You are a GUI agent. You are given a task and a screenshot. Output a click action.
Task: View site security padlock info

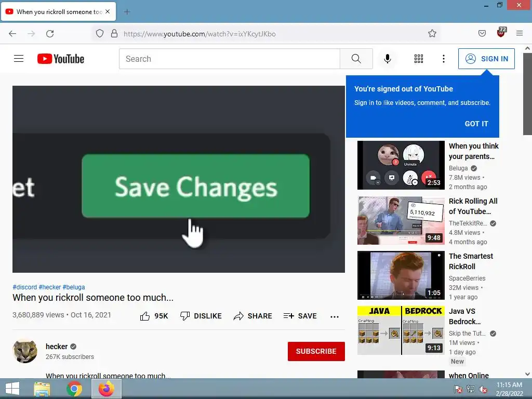114,34
